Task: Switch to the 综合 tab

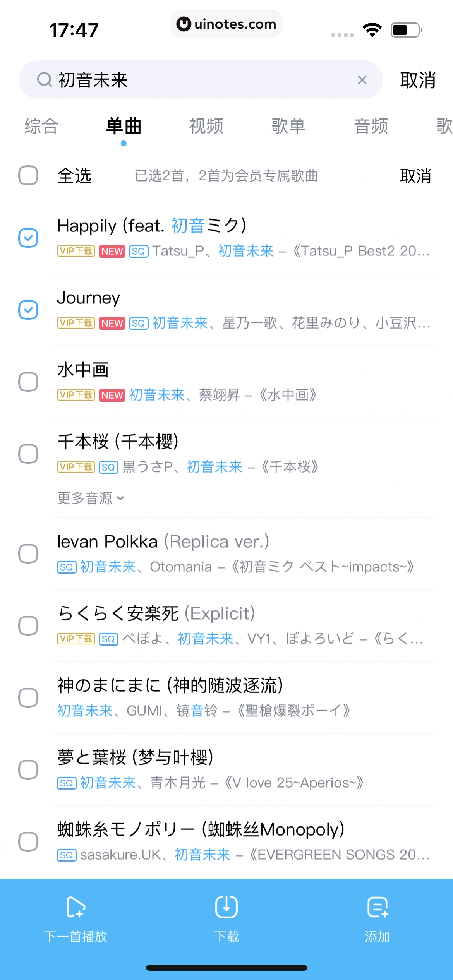Action: tap(41, 126)
